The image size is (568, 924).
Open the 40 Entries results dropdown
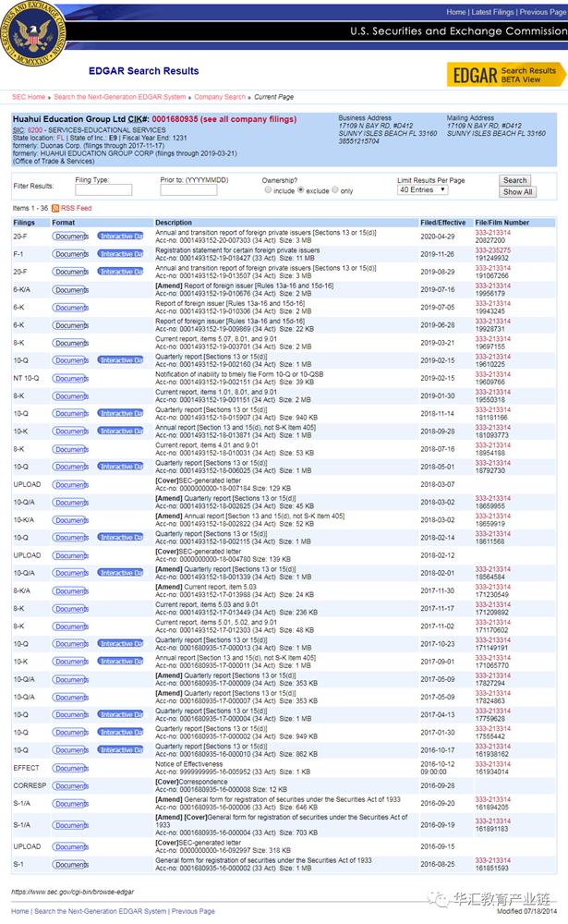[422, 189]
